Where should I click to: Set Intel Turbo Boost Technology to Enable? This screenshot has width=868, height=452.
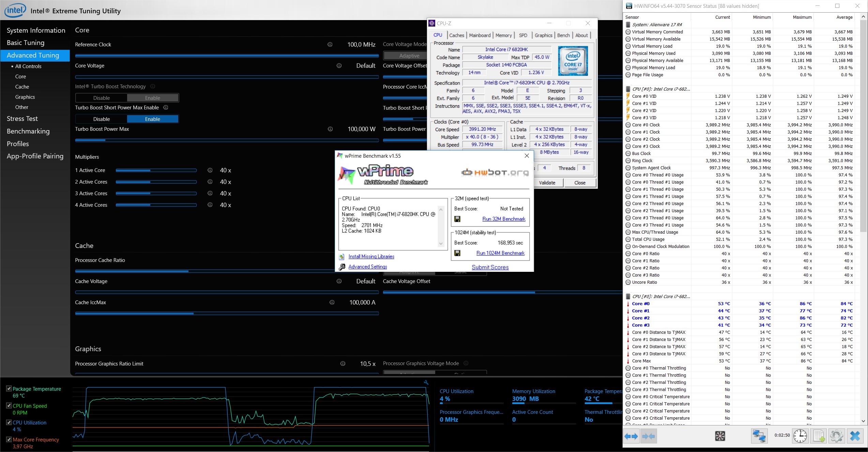(x=153, y=98)
